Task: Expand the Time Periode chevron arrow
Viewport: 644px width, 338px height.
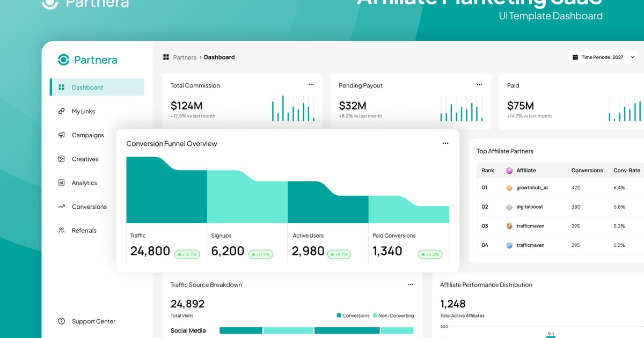Action: tap(633, 57)
